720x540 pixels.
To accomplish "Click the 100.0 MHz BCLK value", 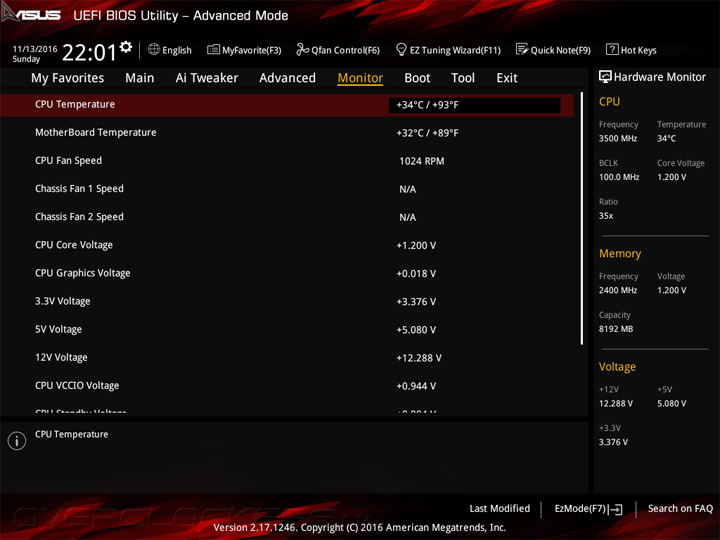I will pyautogui.click(x=619, y=177).
